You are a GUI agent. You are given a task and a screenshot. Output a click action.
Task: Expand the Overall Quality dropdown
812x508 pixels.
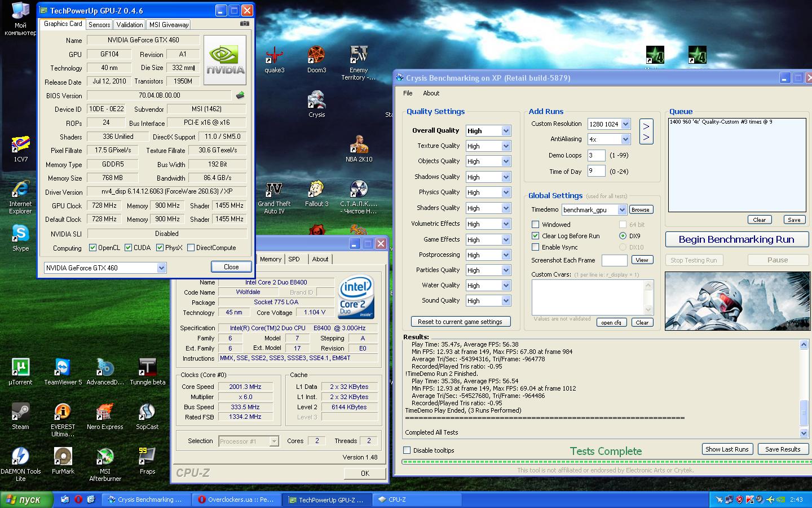pos(506,130)
